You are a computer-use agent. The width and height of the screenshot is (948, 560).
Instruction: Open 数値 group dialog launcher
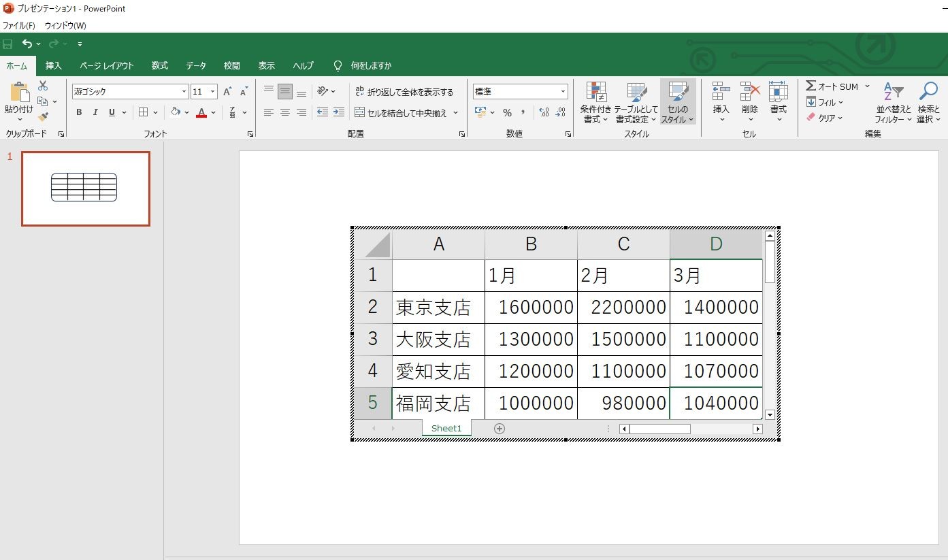pos(568,134)
